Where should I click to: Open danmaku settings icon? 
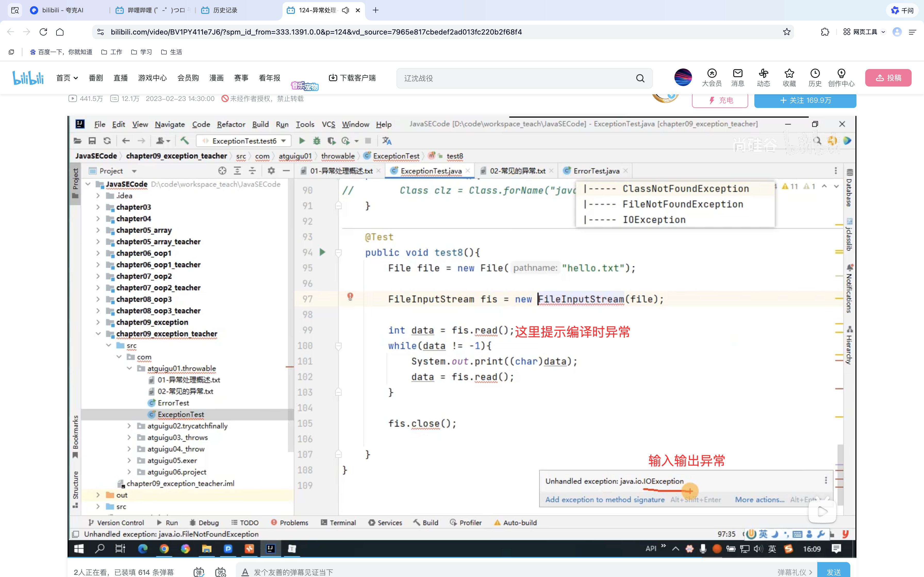click(220, 572)
